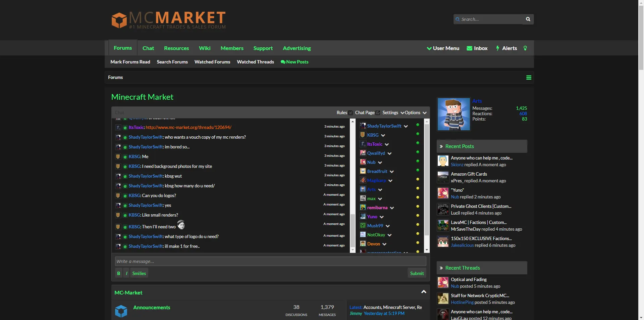The image size is (644, 320).
Task: Open the chat Settings dropdown
Action: click(x=393, y=113)
